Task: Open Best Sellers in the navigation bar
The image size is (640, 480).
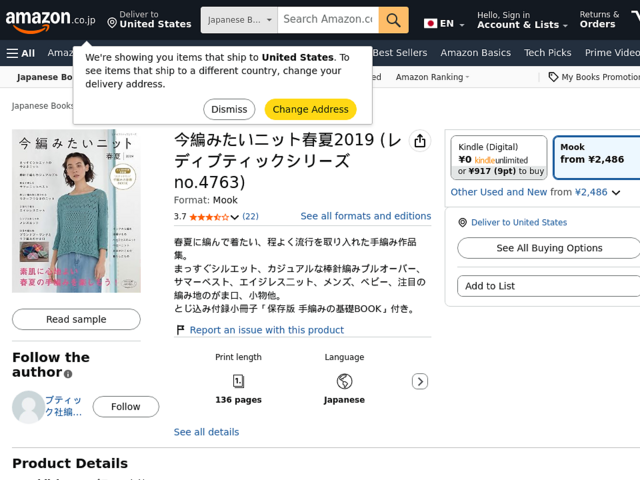Action: point(400,53)
